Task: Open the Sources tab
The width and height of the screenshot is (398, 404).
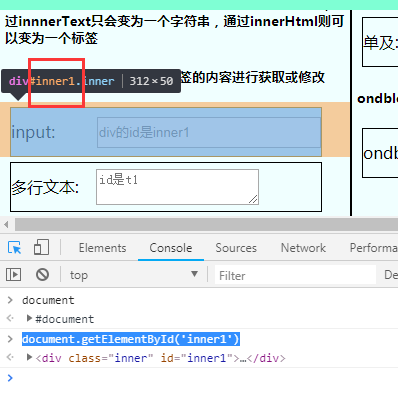Action: [236, 248]
